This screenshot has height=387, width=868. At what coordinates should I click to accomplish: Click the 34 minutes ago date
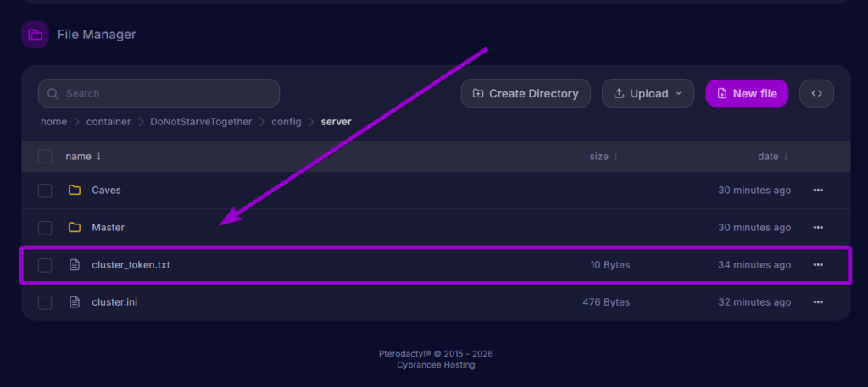pos(754,265)
